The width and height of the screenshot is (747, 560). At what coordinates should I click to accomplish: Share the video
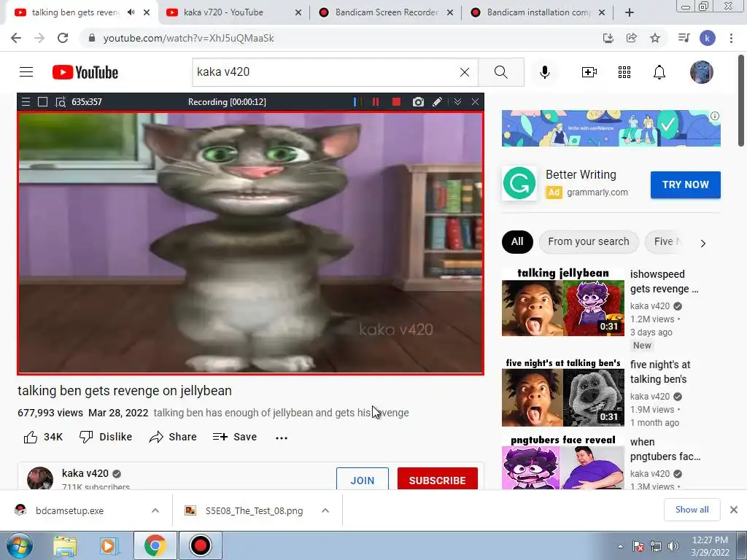[173, 437]
